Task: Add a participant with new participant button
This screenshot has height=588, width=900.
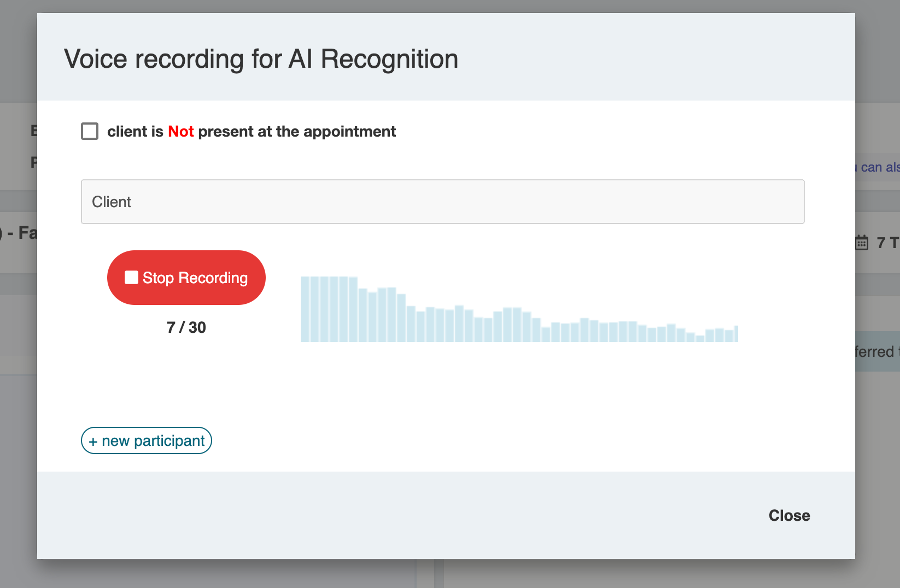Action: (147, 440)
